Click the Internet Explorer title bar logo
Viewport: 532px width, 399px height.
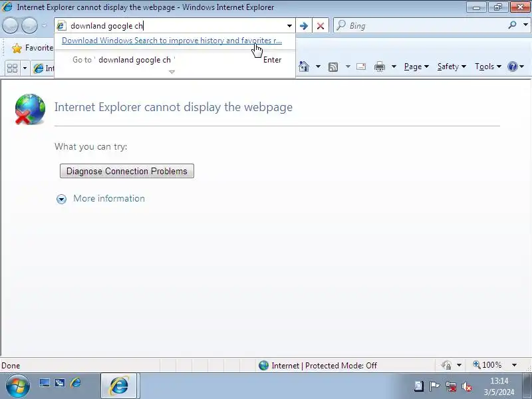(x=7, y=7)
